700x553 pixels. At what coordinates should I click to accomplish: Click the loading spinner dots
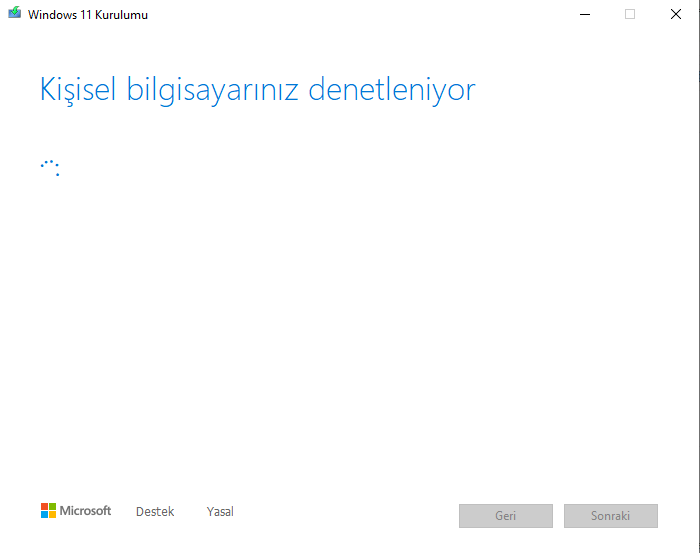(x=50, y=168)
